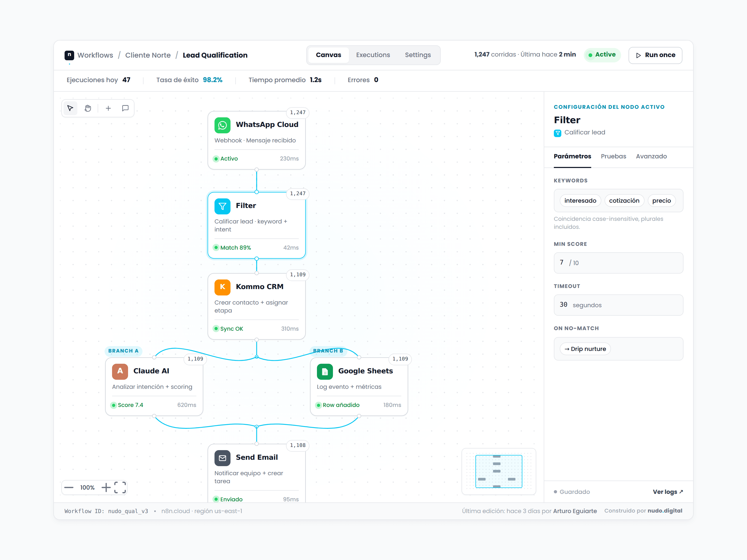This screenshot has width=747, height=560.
Task: Select the WhatsApp Cloud node title
Action: [267, 125]
